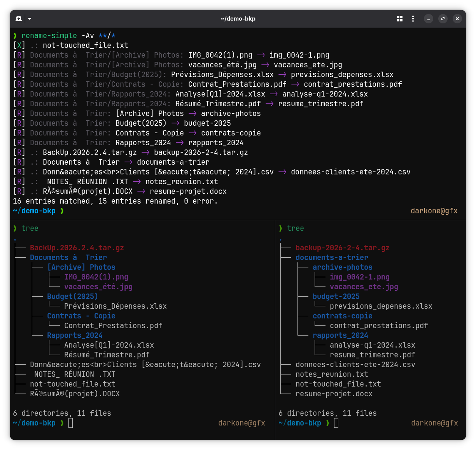Open the new tab dropdown arrow
476x450 pixels.
pyautogui.click(x=30, y=19)
